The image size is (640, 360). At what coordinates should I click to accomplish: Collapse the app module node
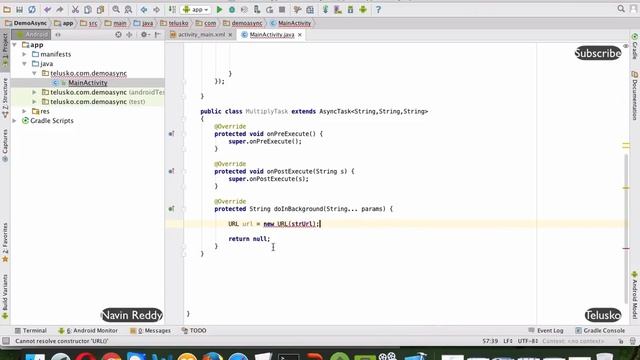(15, 44)
